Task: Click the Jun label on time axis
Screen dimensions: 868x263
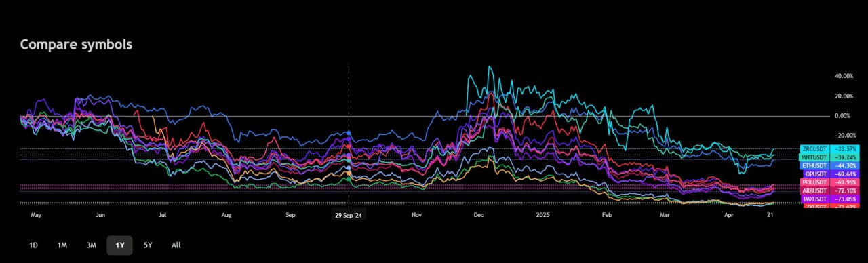Action: pos(100,215)
